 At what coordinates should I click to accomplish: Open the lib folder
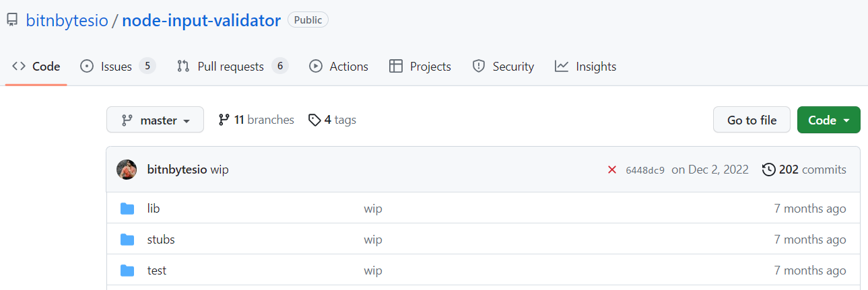154,209
